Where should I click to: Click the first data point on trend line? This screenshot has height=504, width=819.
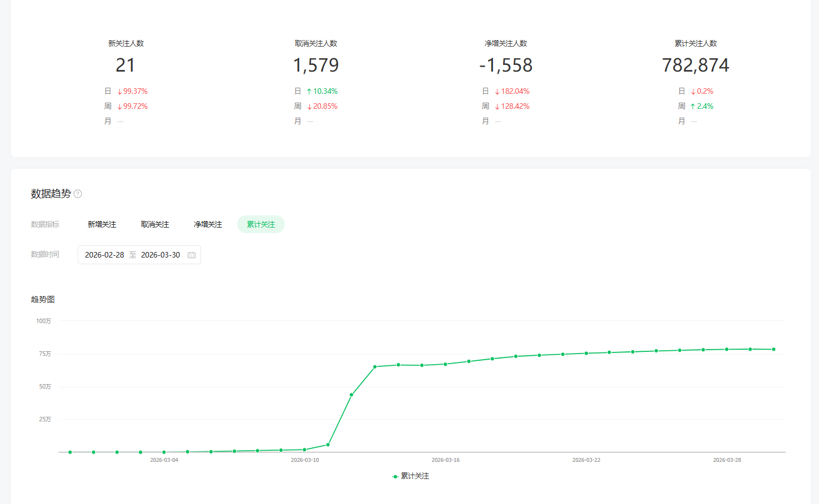pos(70,452)
